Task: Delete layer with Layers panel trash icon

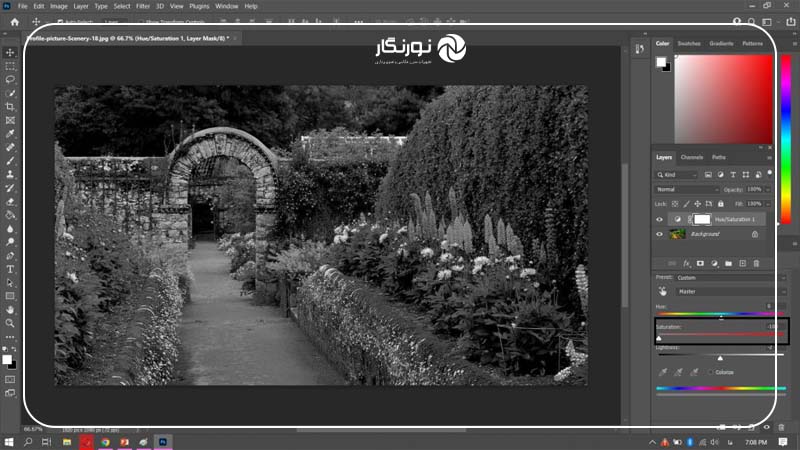Action: pos(756,263)
